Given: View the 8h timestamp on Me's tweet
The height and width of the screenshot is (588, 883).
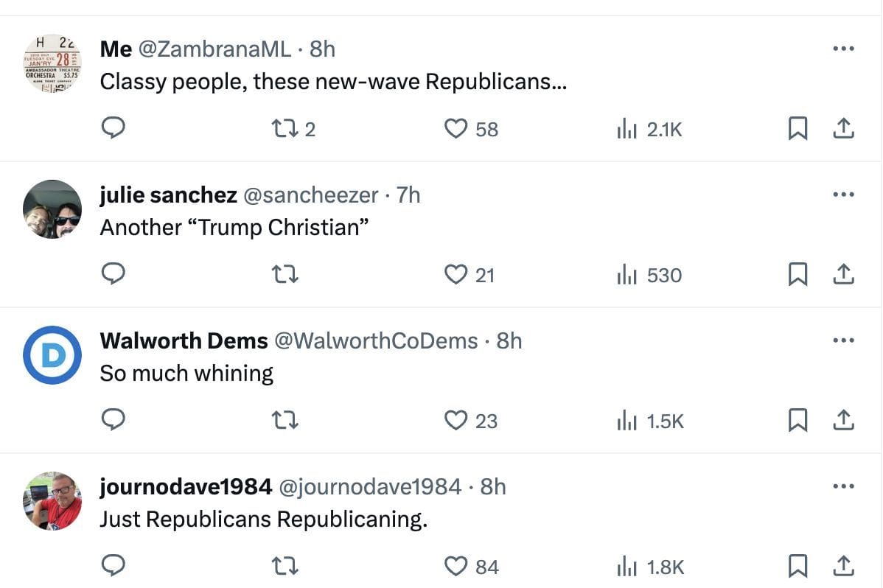Looking at the screenshot, I should click(322, 49).
